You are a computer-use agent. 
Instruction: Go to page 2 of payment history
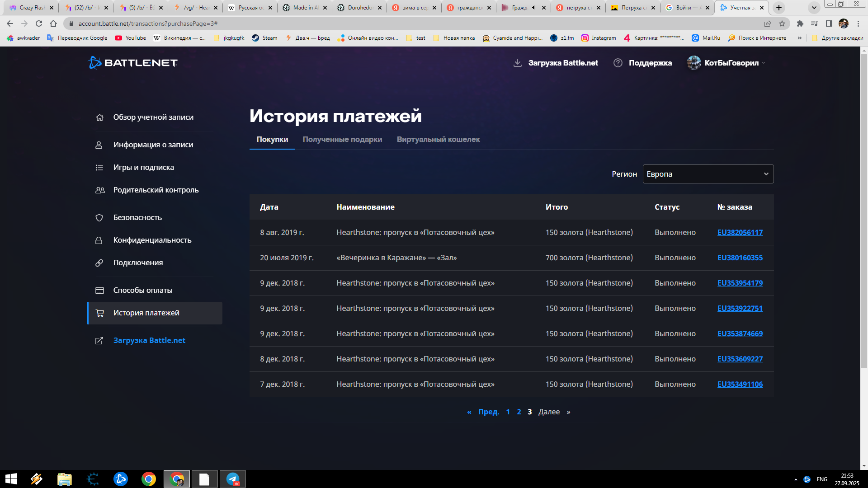(x=519, y=412)
